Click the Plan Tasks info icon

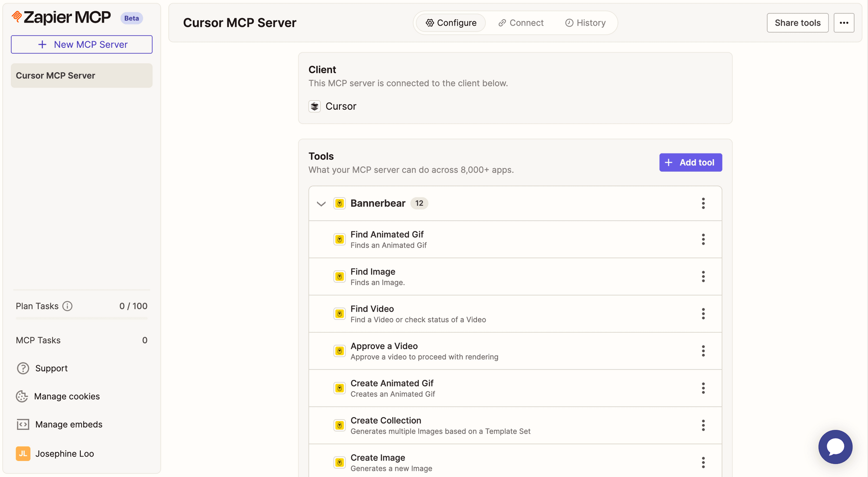[x=68, y=306]
